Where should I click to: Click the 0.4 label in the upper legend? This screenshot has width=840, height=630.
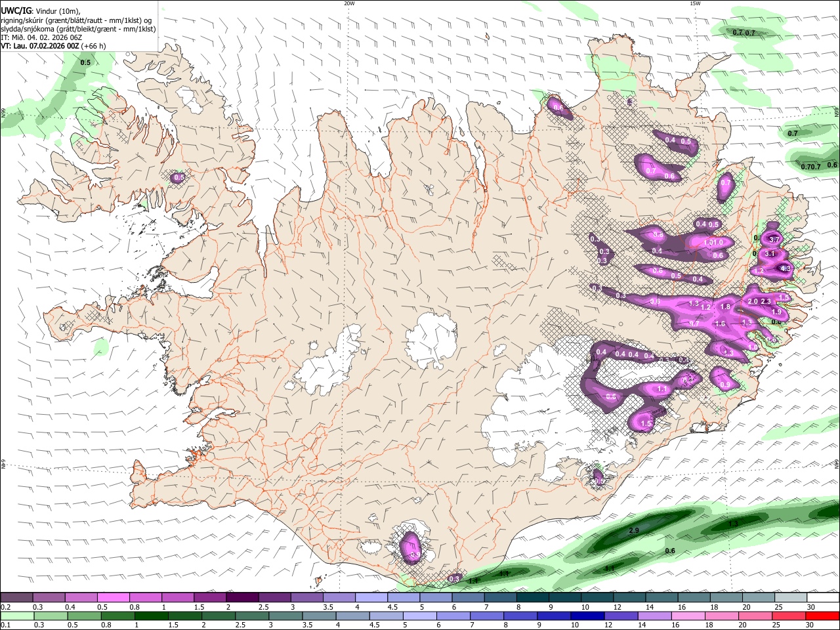(70, 607)
